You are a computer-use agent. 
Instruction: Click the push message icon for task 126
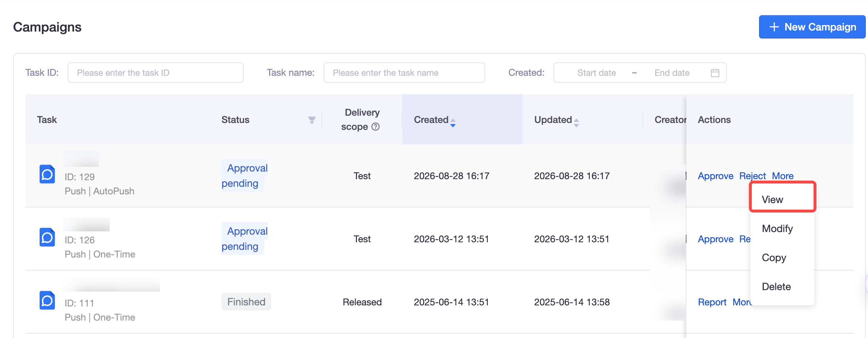point(47,237)
